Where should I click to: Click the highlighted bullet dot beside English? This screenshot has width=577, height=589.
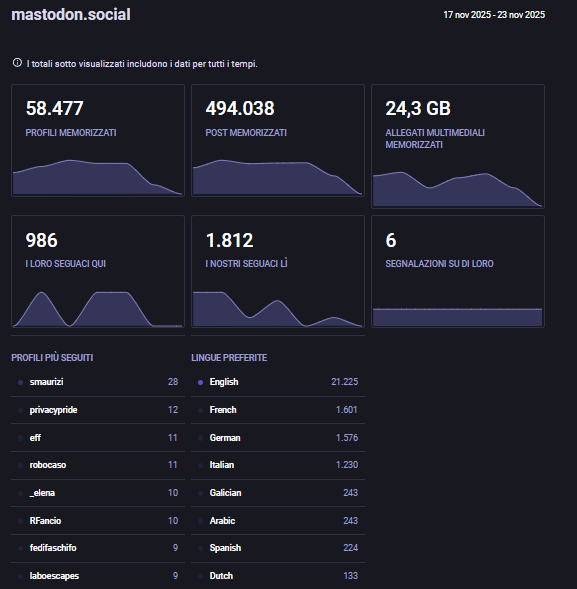[201, 382]
